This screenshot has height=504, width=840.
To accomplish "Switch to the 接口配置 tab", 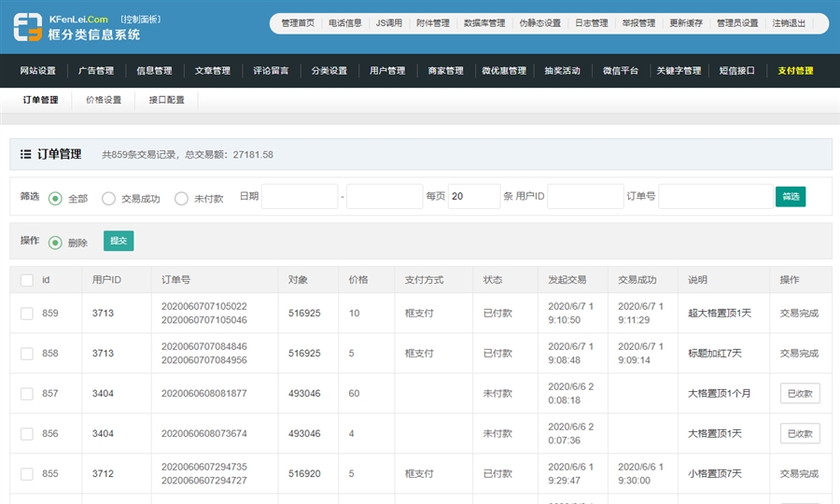I will coord(166,100).
